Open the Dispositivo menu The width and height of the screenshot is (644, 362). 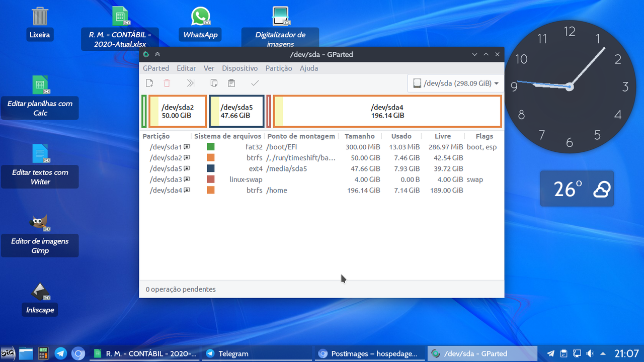click(x=240, y=68)
